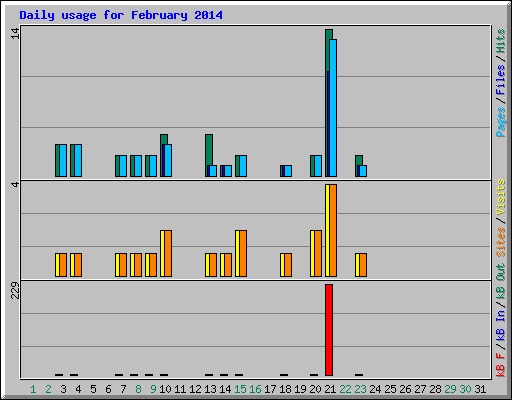The height and width of the screenshot is (400, 512).
Task: Click day '5' on the date axis
Action: (93, 389)
